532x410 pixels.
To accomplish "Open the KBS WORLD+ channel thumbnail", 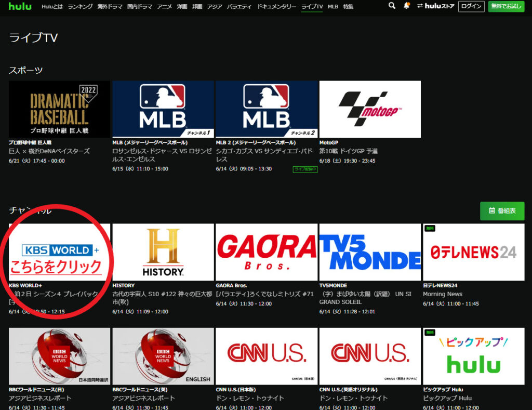I will (x=59, y=252).
